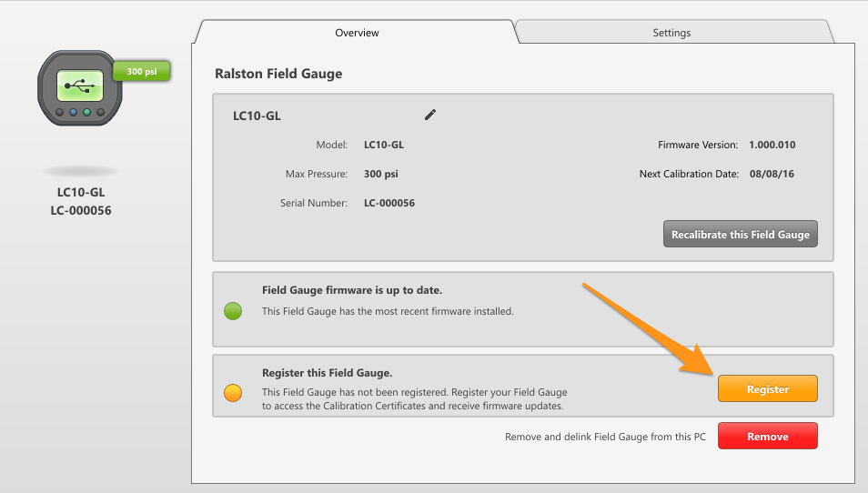Switch to the Settings tab
Viewport: 868px width, 493px height.
coord(671,33)
